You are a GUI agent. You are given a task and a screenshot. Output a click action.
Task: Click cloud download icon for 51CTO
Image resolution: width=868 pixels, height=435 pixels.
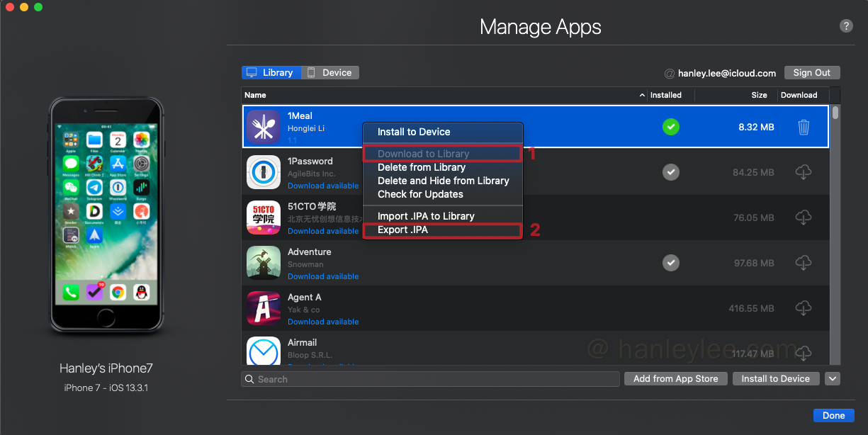804,217
